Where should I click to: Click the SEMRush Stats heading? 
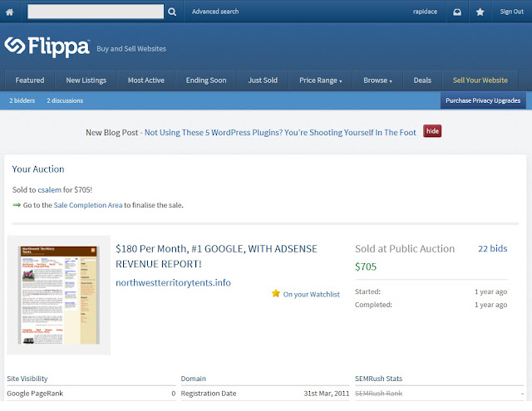(x=379, y=379)
